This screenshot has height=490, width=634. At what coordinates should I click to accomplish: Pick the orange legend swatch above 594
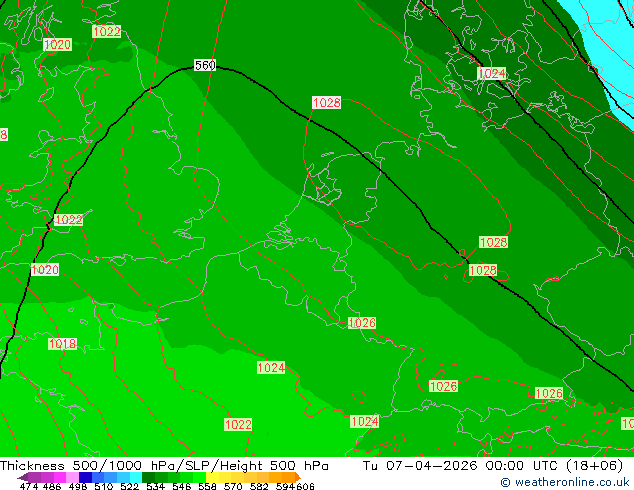pyautogui.click(x=288, y=477)
